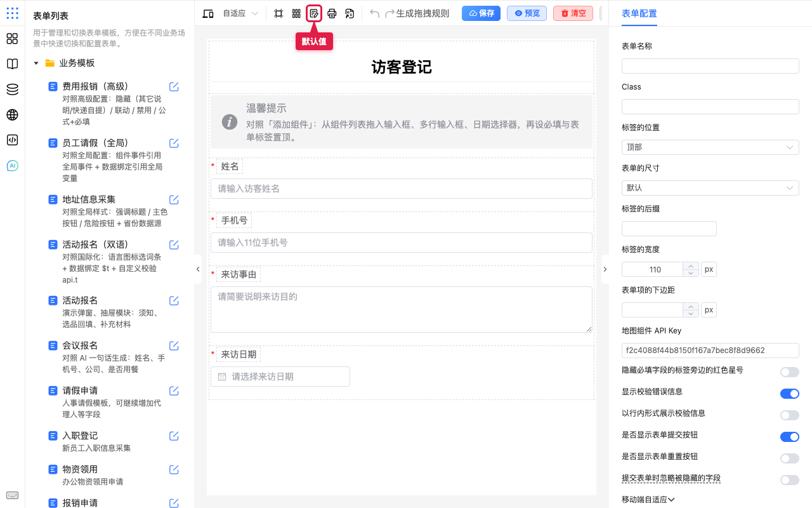Open the 自适应 device size dropdown
The height and width of the screenshot is (508, 812).
click(240, 13)
